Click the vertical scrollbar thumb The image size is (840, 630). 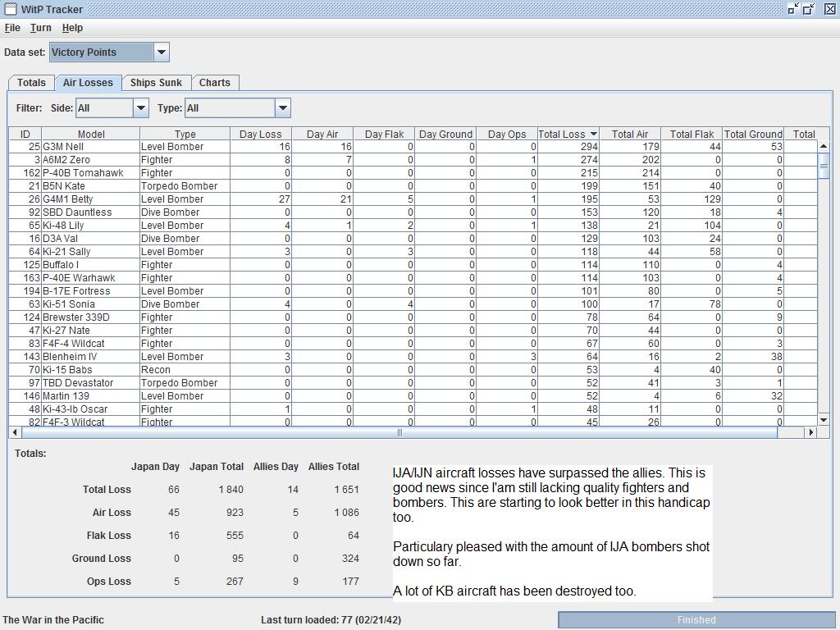[x=824, y=166]
